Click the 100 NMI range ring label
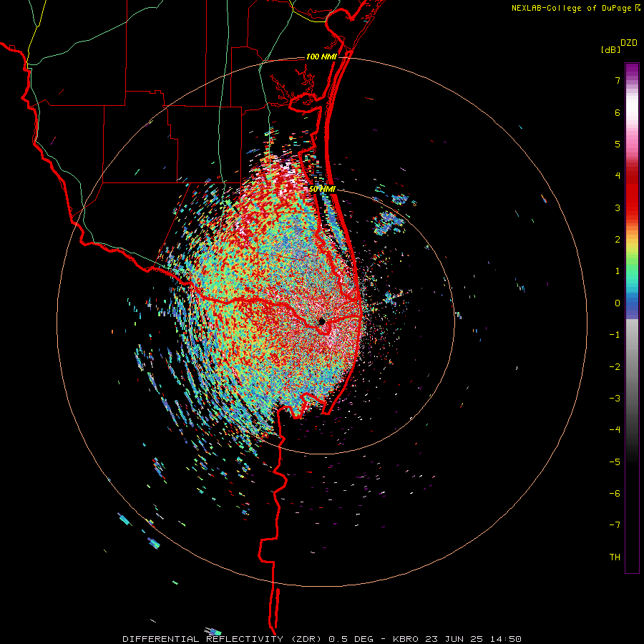 point(321,57)
